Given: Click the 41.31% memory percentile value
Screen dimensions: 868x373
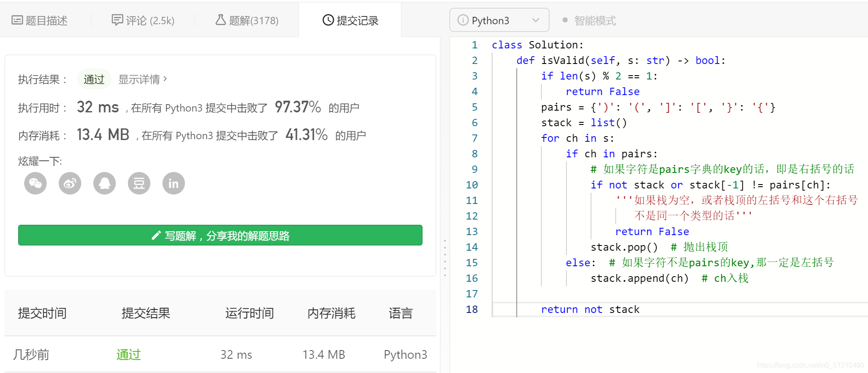Looking at the screenshot, I should coord(306,135).
